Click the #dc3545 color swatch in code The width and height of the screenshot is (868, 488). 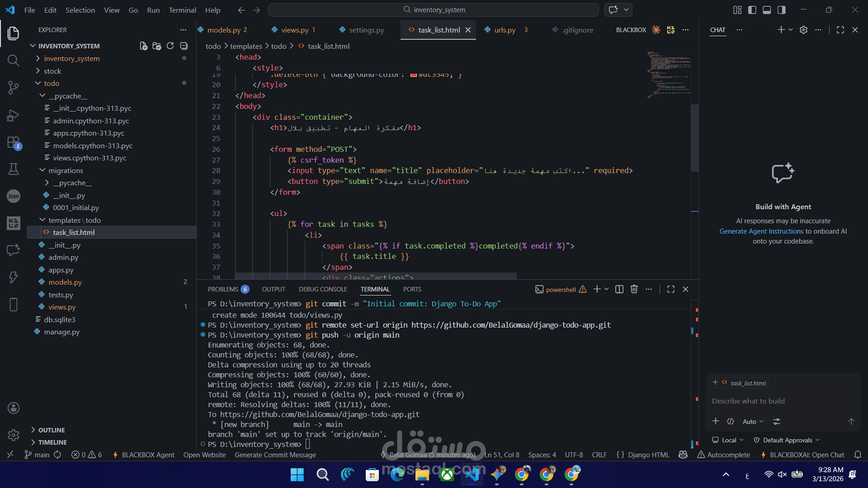(x=413, y=75)
